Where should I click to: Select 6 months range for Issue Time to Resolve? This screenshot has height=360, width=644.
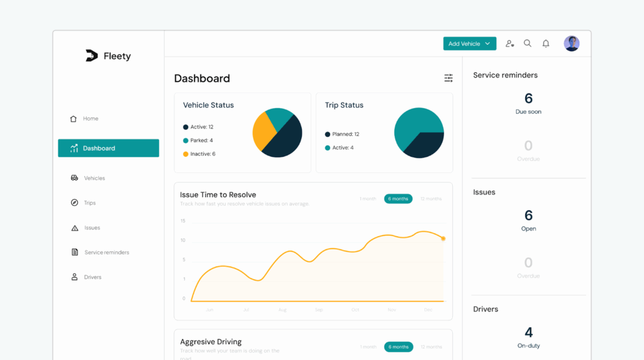tap(398, 199)
